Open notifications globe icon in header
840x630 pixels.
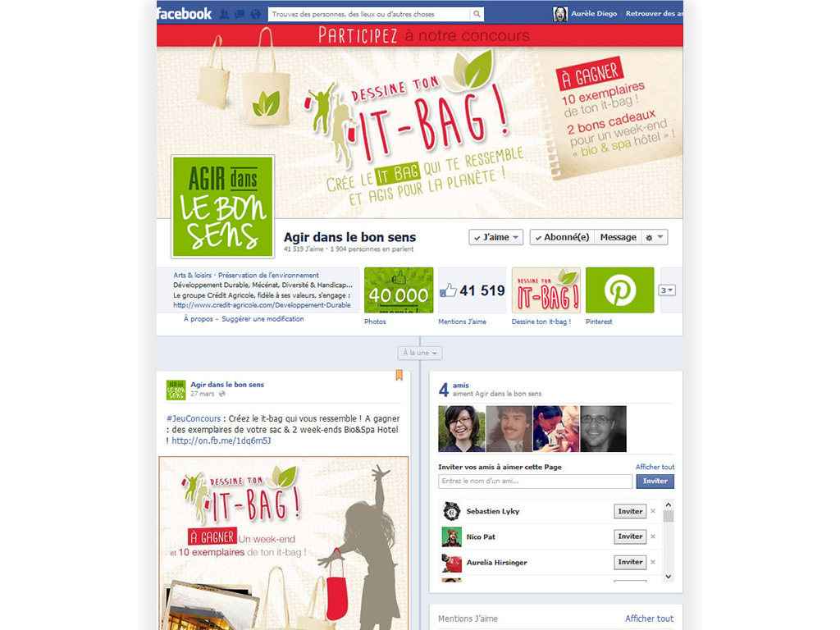(x=256, y=14)
